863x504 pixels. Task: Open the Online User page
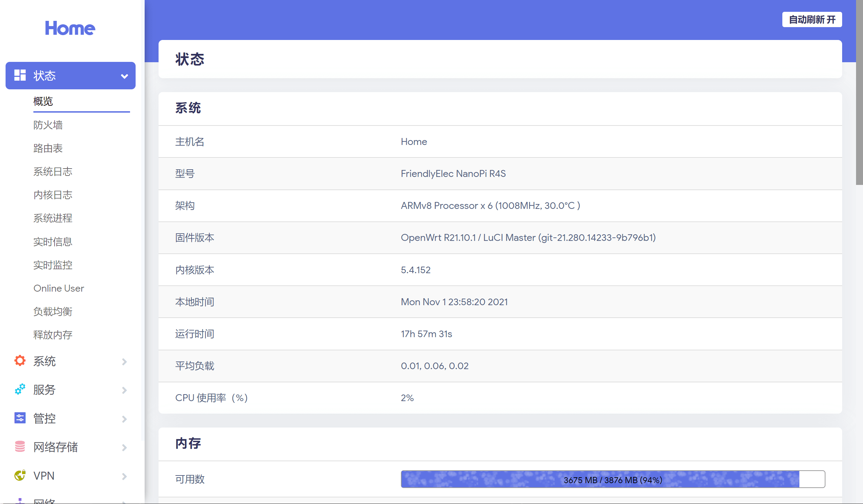click(59, 288)
